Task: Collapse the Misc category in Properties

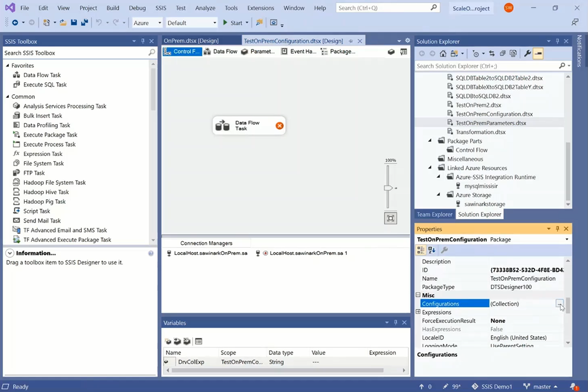Action: coord(418,295)
